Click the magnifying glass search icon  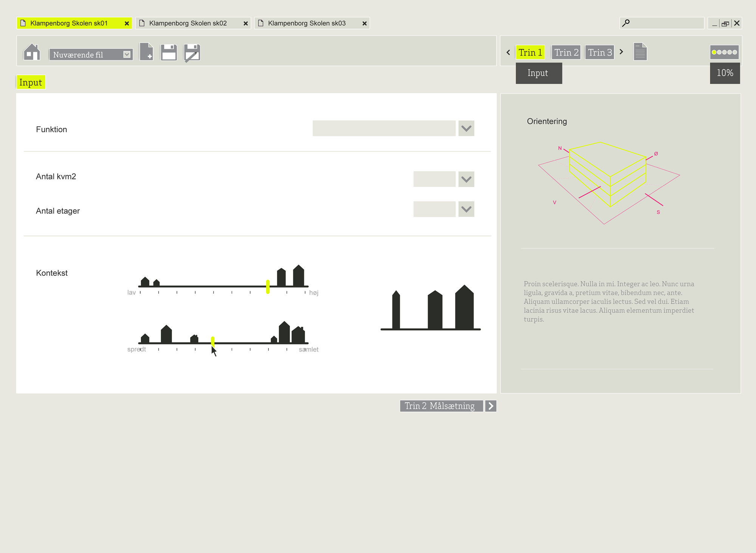pyautogui.click(x=626, y=23)
